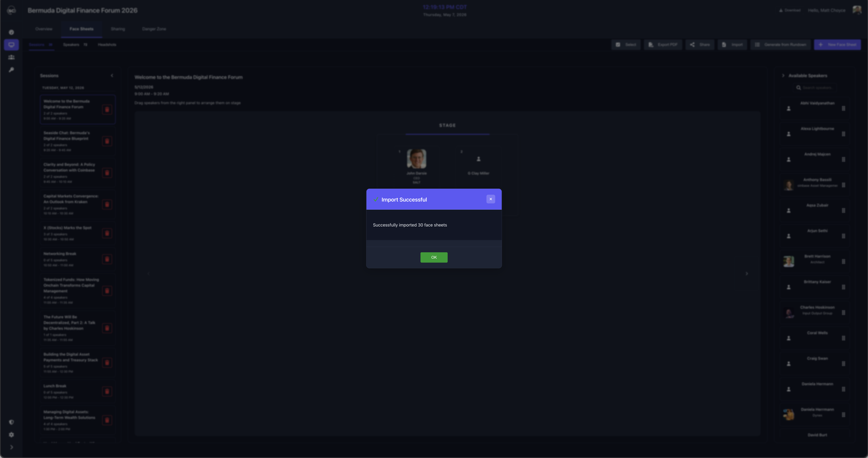Open the settings gear in sidebar
The image size is (868, 458).
[x=11, y=434]
